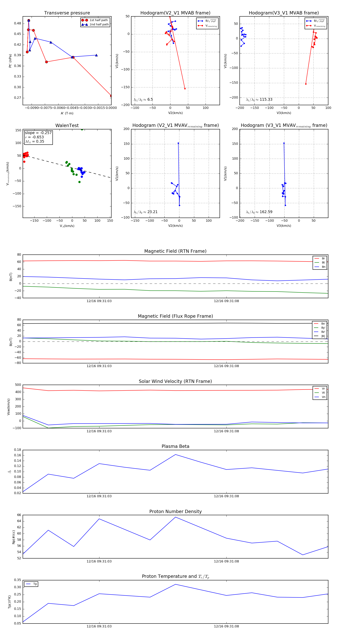Select the eigenvalue ratio annotation reading 6.5
The width and height of the screenshot is (351, 644).
(x=143, y=100)
